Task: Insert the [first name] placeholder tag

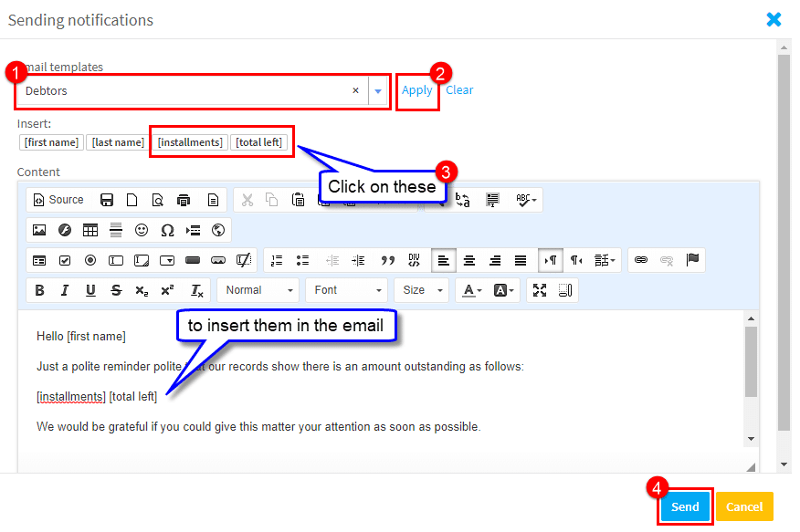Action: coord(51,142)
